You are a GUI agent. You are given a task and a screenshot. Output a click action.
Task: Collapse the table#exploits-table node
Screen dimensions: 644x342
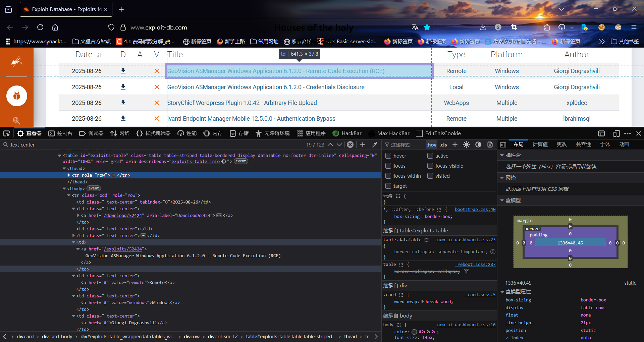click(59, 155)
